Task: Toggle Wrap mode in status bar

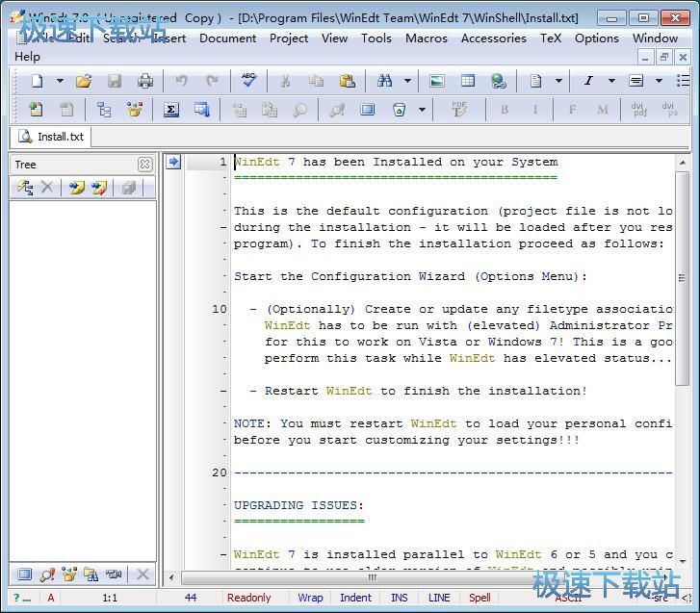Action: click(x=310, y=598)
